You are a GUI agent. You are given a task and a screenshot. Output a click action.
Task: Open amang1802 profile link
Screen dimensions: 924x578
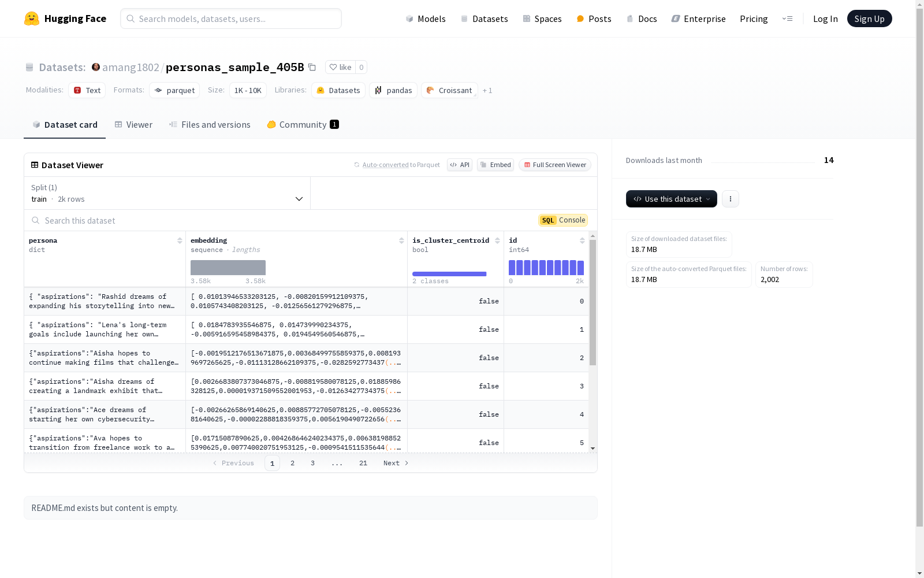pos(131,67)
